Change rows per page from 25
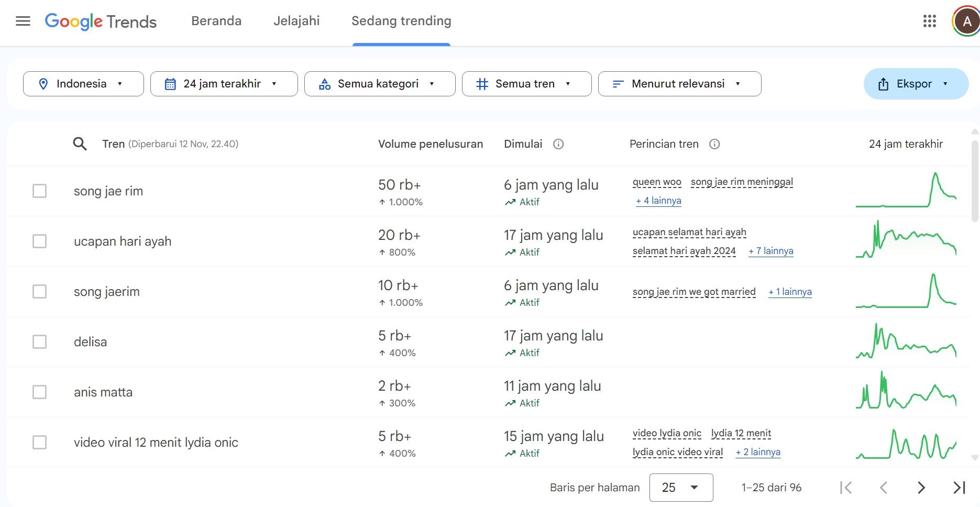This screenshot has width=980, height=507. tap(681, 488)
